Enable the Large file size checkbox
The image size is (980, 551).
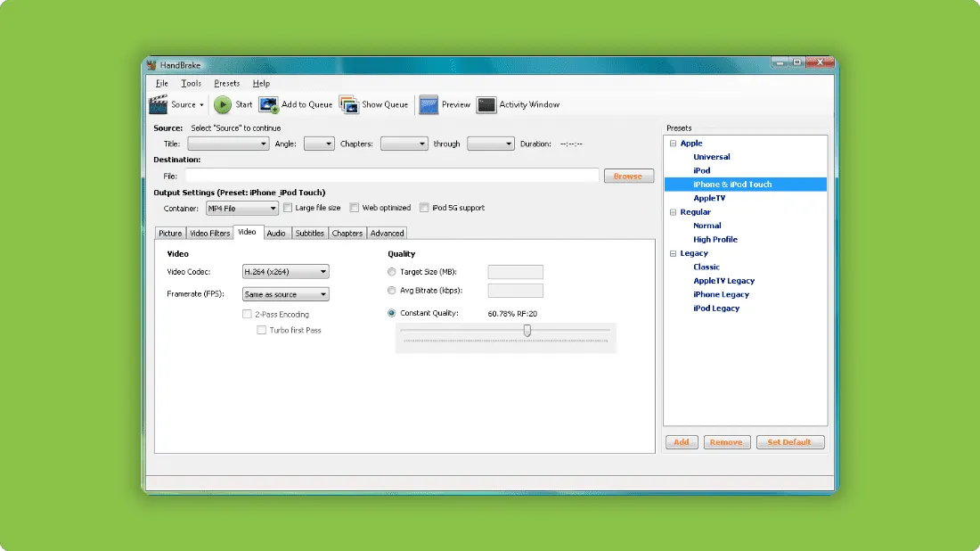tap(288, 208)
